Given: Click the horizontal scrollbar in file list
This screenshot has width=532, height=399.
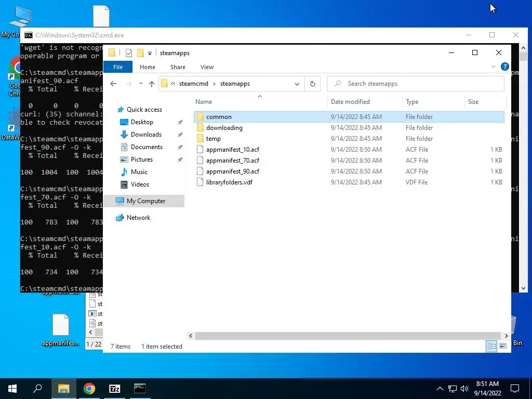Looking at the screenshot, I should (348, 336).
